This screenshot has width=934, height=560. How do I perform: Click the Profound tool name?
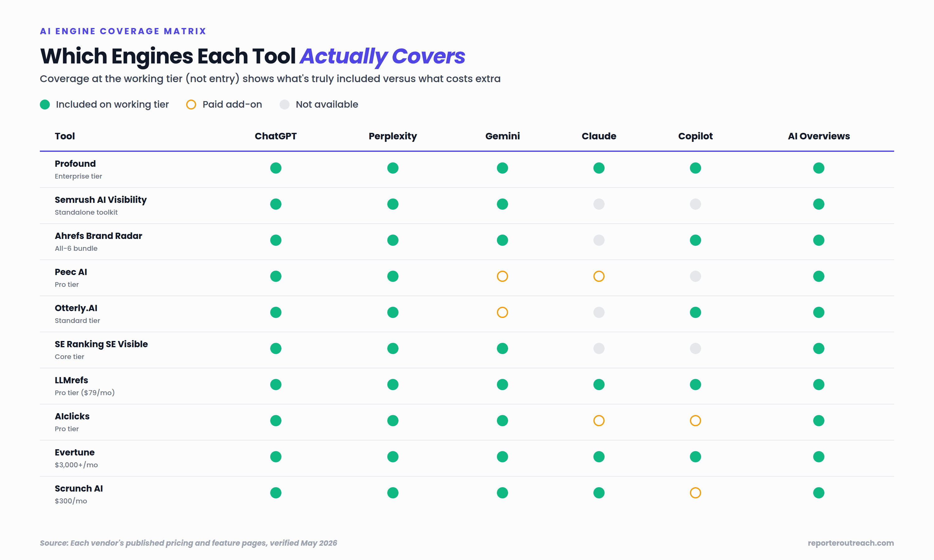coord(75,164)
